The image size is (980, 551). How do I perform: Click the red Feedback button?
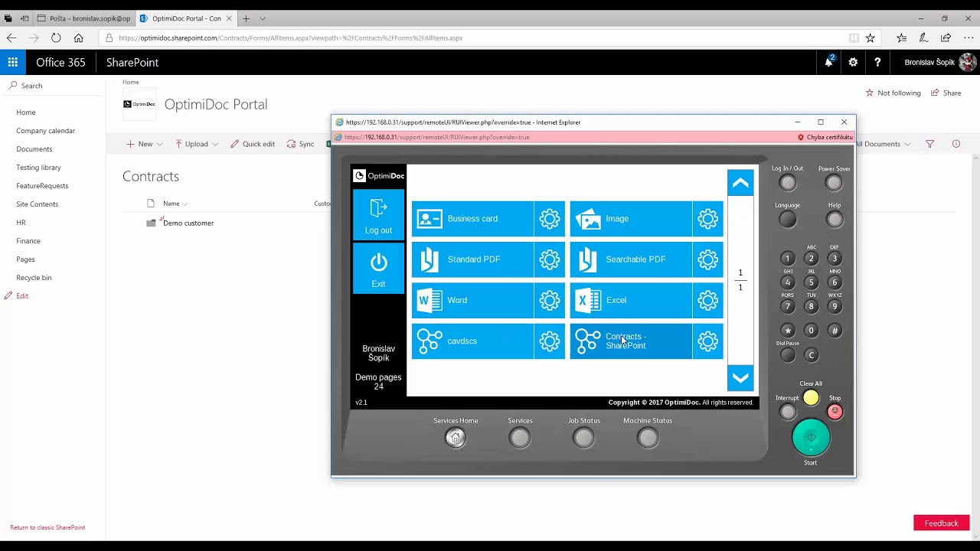[x=942, y=523]
